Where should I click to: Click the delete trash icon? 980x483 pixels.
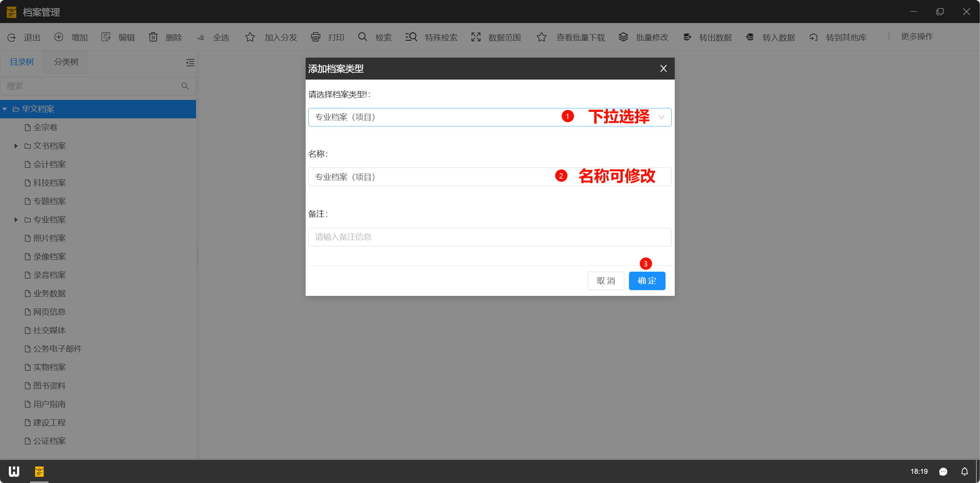[153, 37]
